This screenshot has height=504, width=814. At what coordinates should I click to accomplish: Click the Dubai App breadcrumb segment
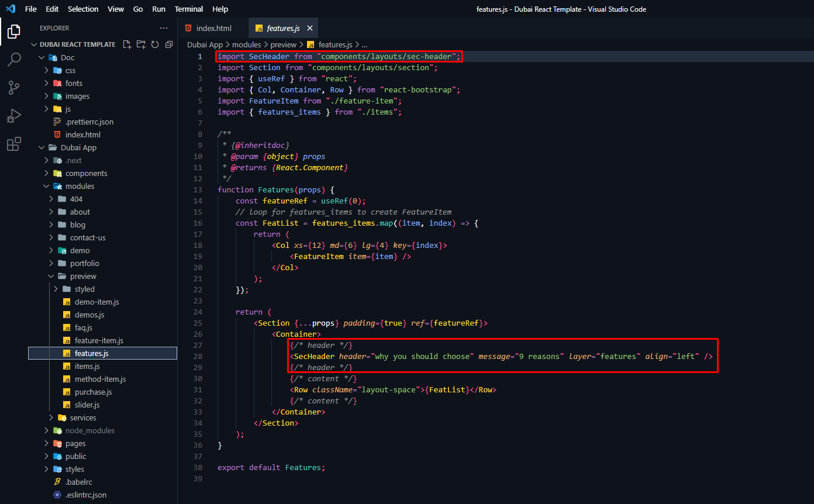(x=205, y=44)
